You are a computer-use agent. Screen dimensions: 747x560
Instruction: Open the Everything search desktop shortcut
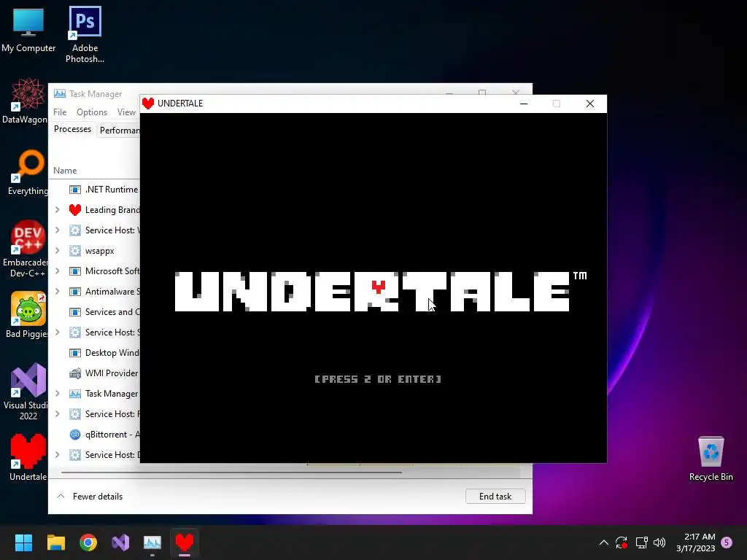(x=27, y=172)
